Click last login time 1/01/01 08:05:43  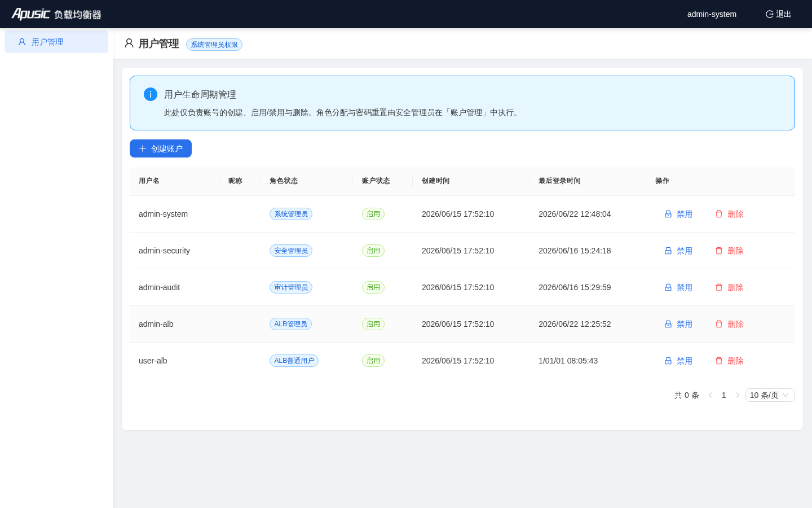(x=568, y=361)
